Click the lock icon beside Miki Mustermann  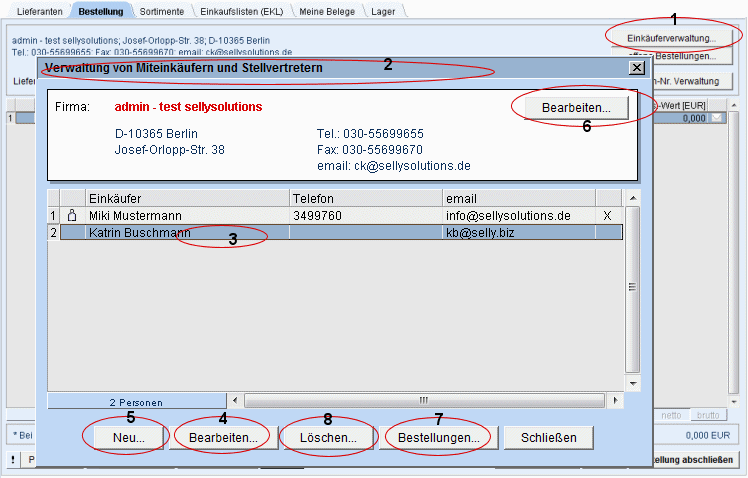[x=72, y=215]
